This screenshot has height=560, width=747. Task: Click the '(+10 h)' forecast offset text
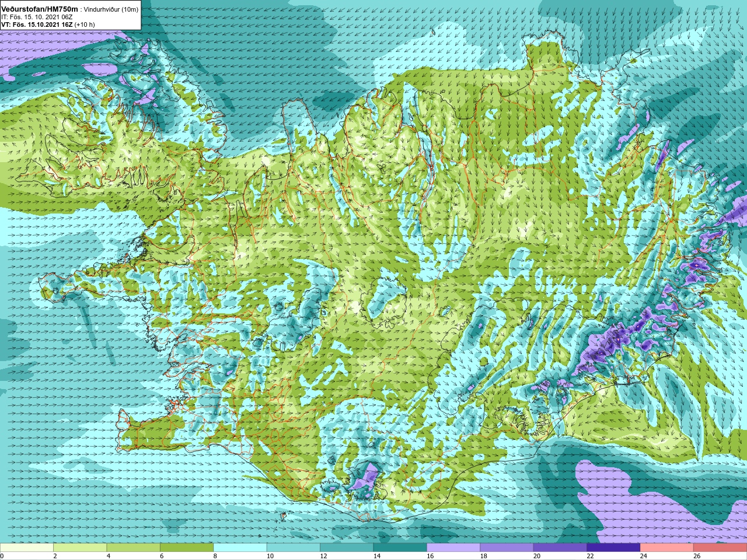pyautogui.click(x=85, y=24)
